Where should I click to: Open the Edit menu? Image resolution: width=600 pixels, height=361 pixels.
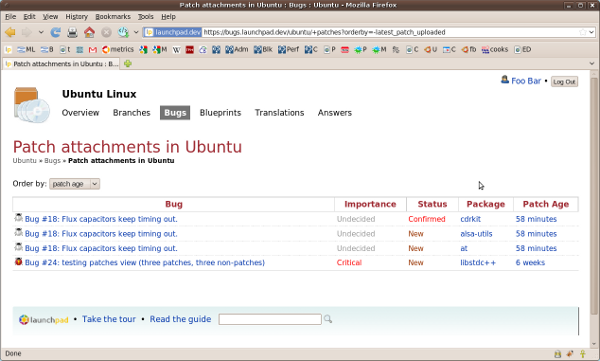click(x=29, y=16)
